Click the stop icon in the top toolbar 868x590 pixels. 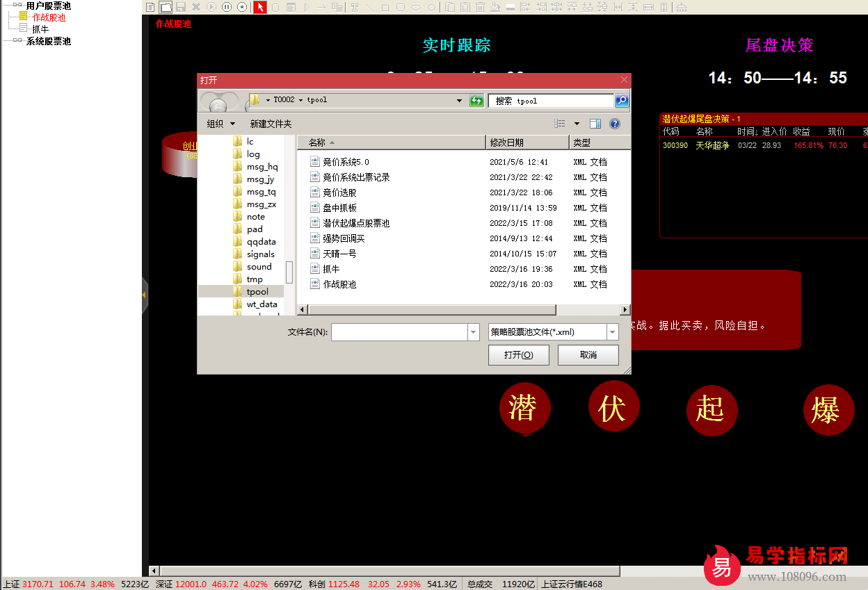coord(242,7)
